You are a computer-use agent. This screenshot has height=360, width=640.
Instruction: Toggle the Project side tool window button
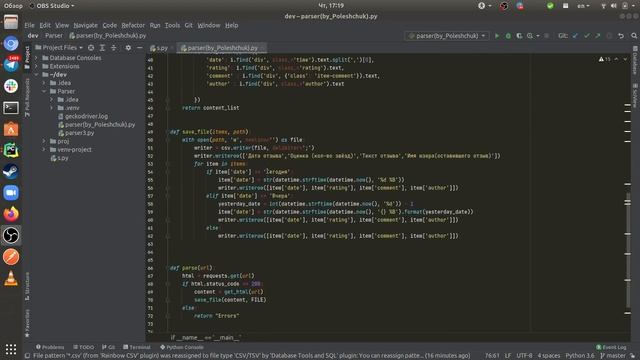tap(27, 57)
